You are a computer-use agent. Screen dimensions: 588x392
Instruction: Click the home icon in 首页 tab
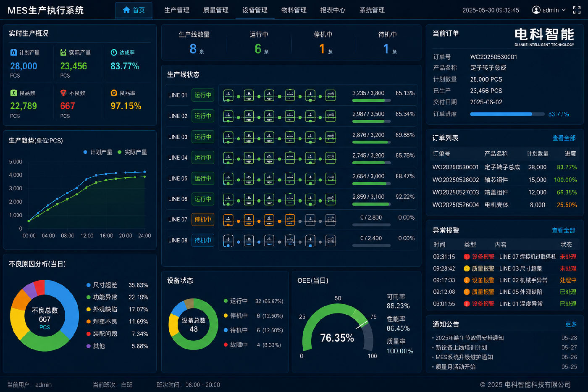(126, 10)
